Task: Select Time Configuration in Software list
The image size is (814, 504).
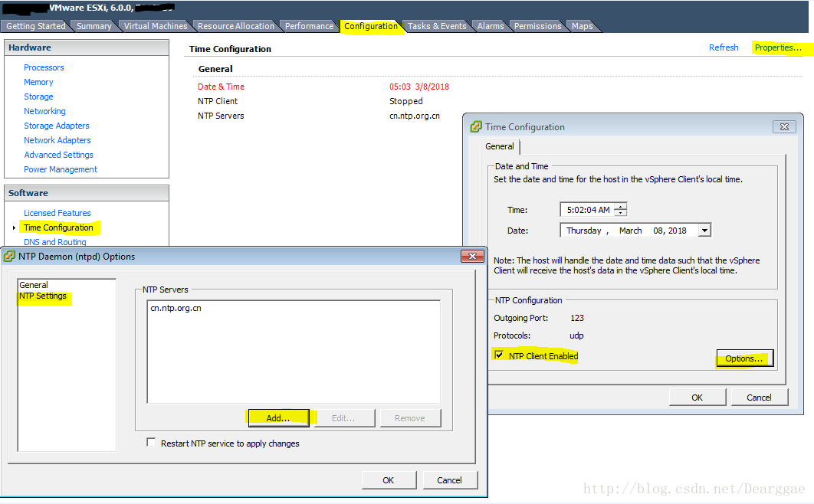Action: click(58, 227)
